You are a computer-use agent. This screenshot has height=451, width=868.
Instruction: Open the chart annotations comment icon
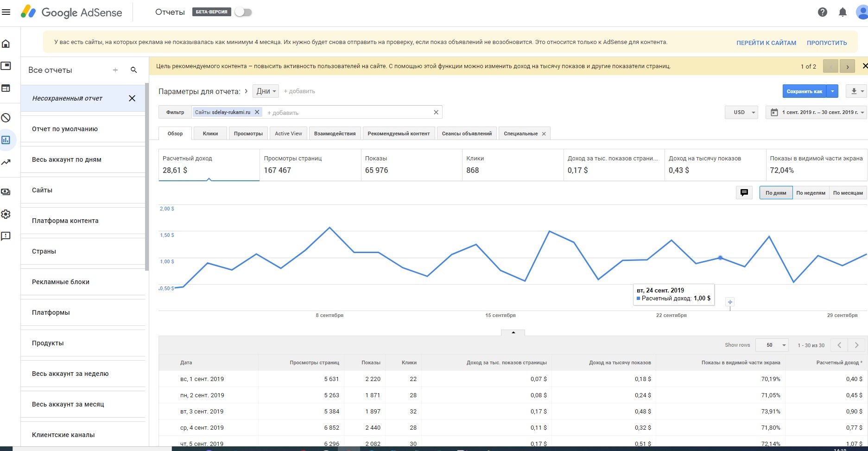[x=744, y=193]
